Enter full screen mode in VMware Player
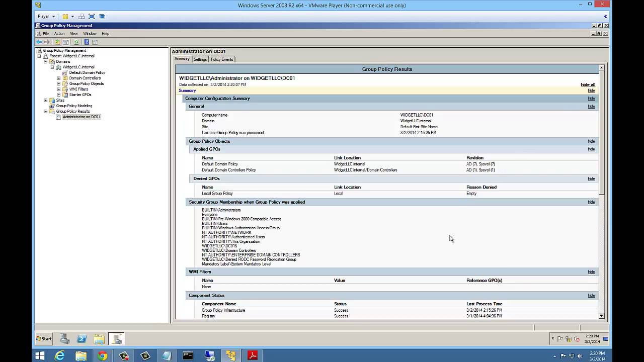This screenshot has width=644, height=362. 92,17
